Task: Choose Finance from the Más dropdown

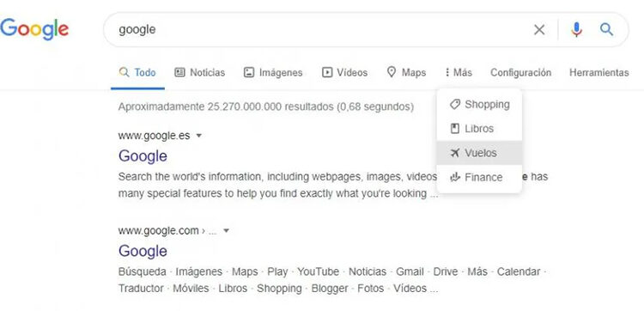Action: click(x=479, y=177)
